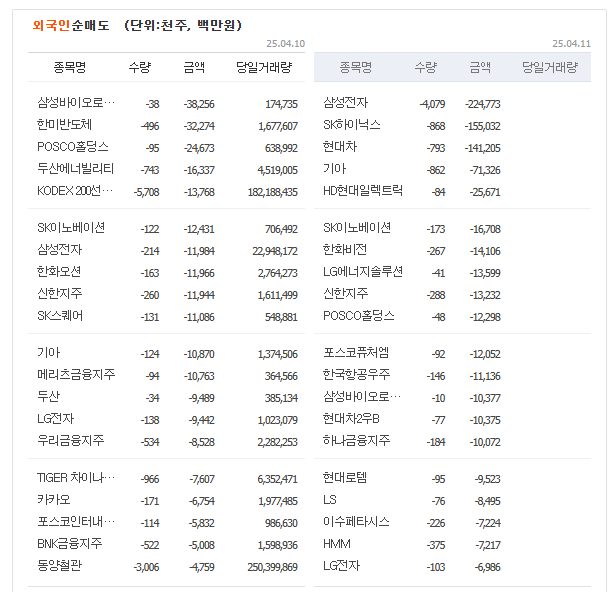This screenshot has width=613, height=604.
Task: Open TIGER 차이나… stock name
Action: (x=76, y=478)
